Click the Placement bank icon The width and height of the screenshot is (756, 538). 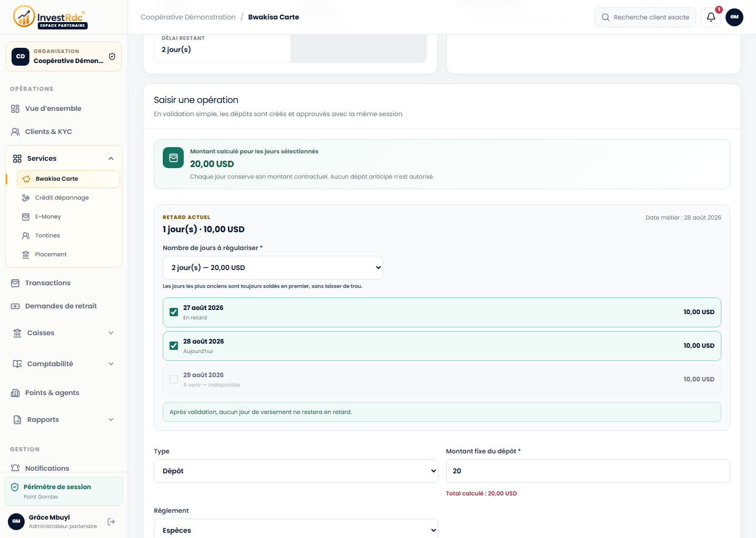pos(26,255)
